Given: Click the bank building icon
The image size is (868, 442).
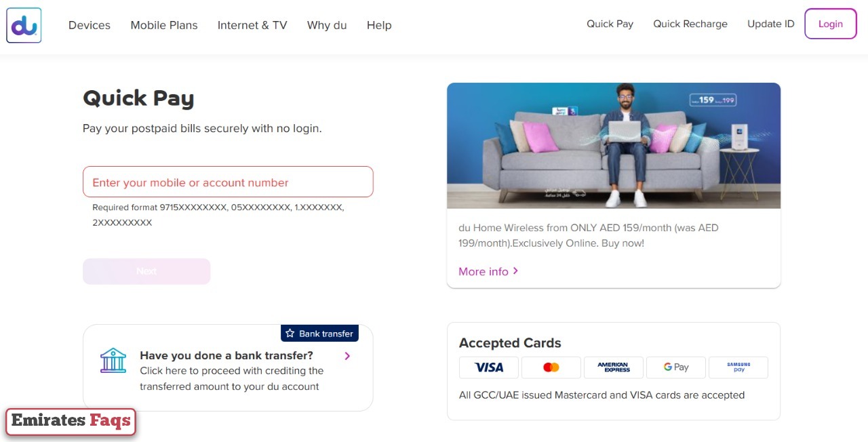Looking at the screenshot, I should pos(113,361).
